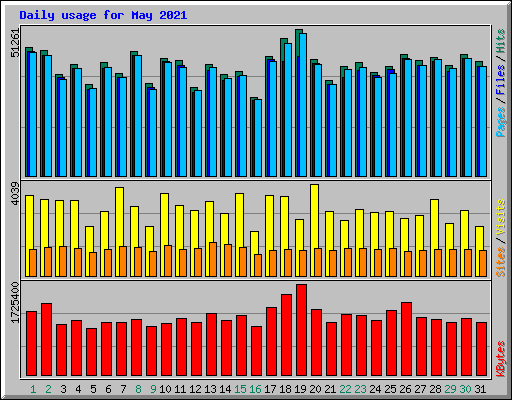Click the yellow visits bar for day 28
This screenshot has width=512, height=400.
point(434,238)
